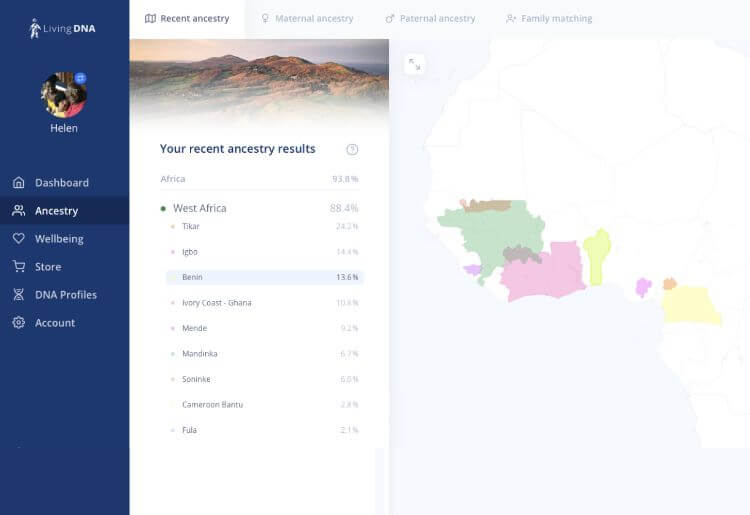Click the Store shopping cart icon
This screenshot has height=515, width=750.
click(19, 266)
